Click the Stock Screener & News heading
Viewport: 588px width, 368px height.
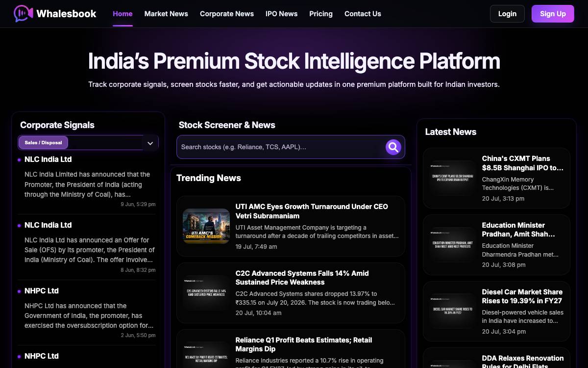227,125
